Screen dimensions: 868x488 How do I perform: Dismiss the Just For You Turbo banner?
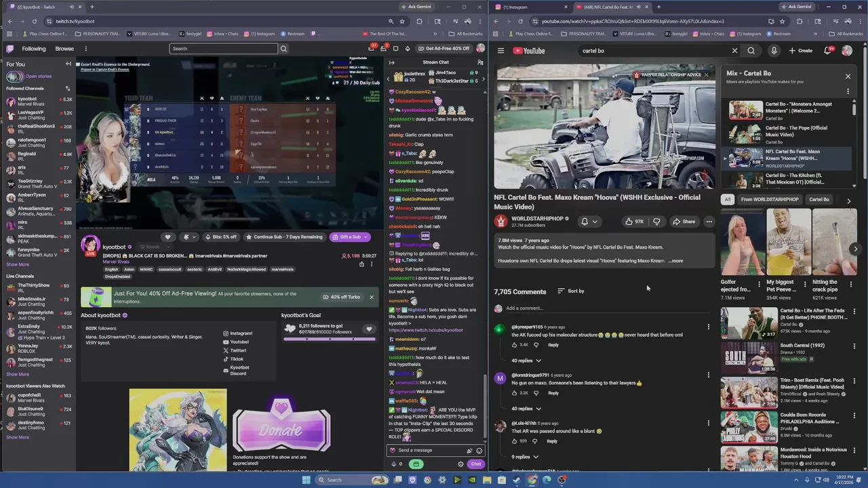pyautogui.click(x=371, y=297)
